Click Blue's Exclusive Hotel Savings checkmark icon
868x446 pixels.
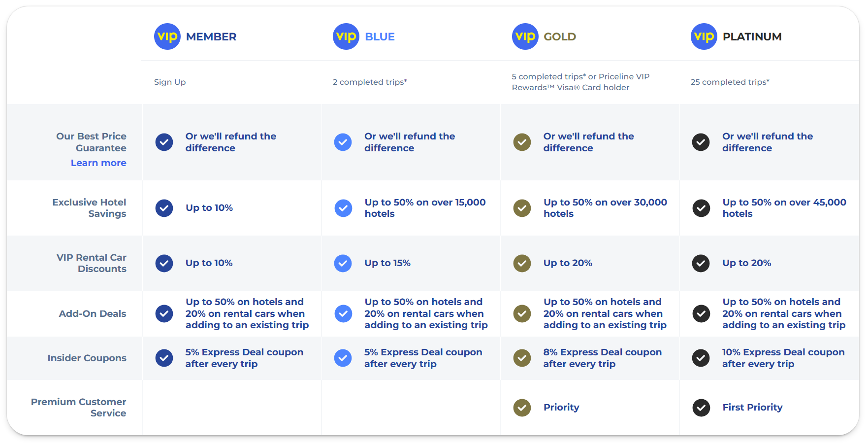pyautogui.click(x=343, y=208)
